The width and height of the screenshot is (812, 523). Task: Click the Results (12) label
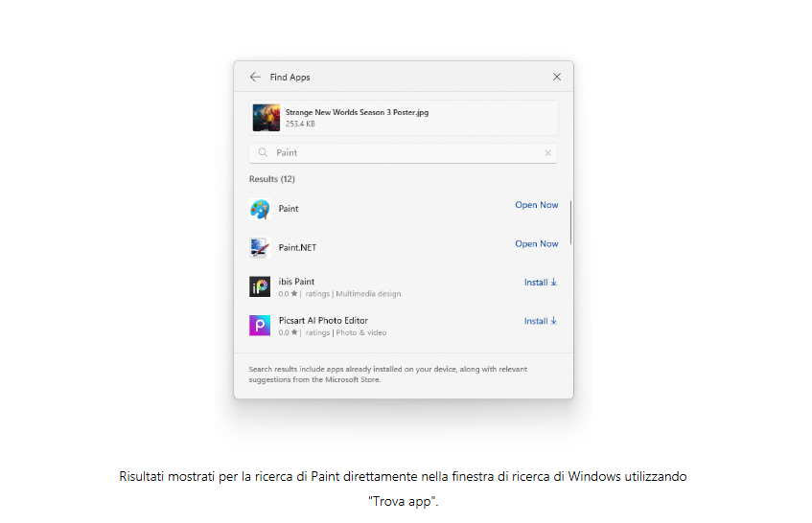[x=272, y=179]
